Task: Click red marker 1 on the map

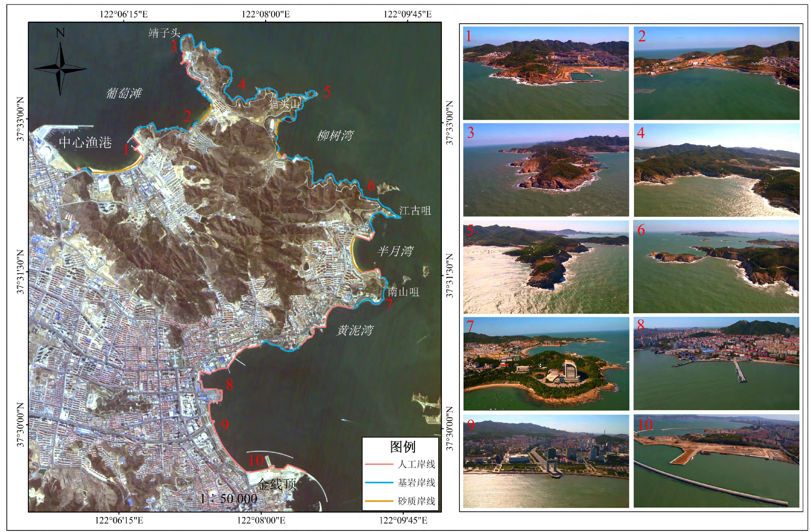Action: coord(126,150)
